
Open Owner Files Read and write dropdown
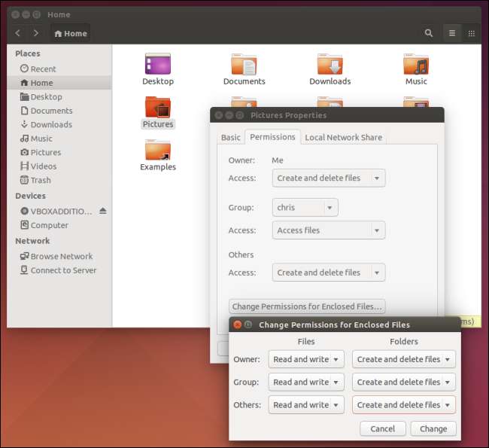306,359
